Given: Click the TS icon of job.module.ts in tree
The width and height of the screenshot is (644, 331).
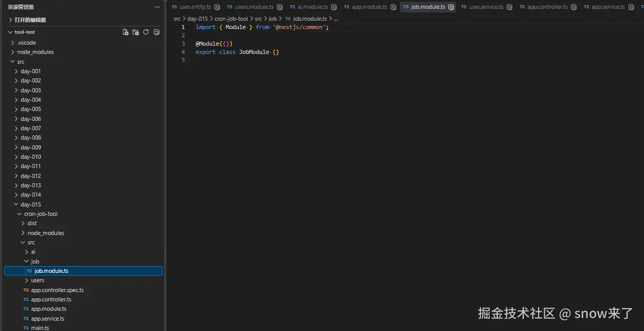Looking at the screenshot, I should pyautogui.click(x=29, y=271).
